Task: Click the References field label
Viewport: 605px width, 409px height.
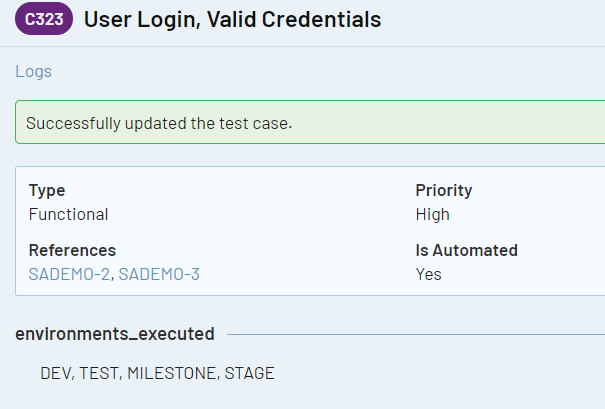Action: [72, 250]
